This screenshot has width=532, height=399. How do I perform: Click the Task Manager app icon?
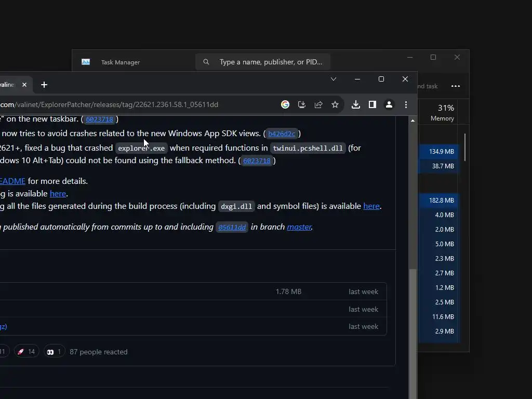pyautogui.click(x=86, y=62)
